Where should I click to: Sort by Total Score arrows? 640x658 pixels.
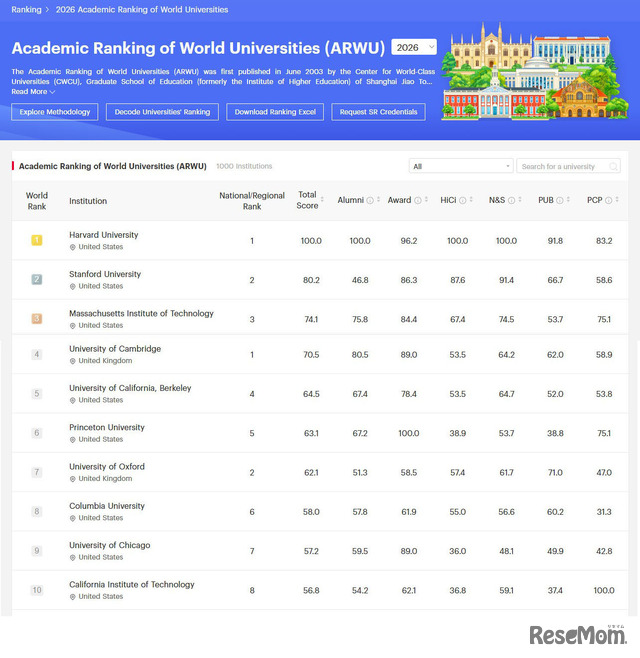point(322,200)
